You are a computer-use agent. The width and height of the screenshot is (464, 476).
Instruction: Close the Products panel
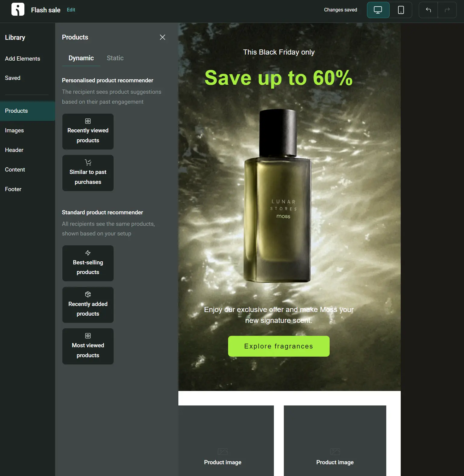[x=162, y=37]
